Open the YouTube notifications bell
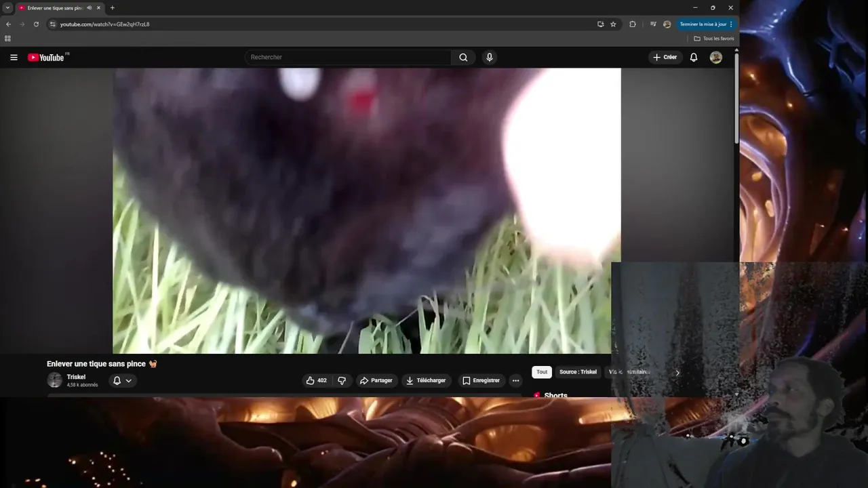Screen dimensions: 868x488 [x=694, y=58]
